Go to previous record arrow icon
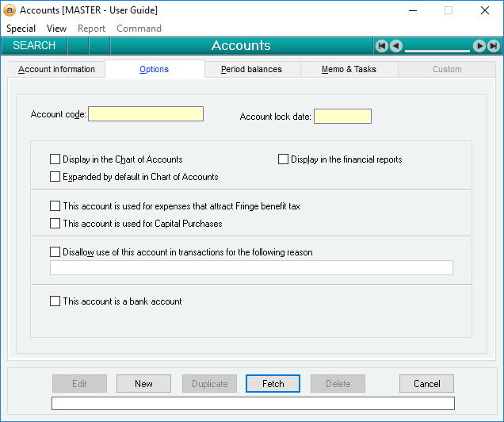 point(396,46)
